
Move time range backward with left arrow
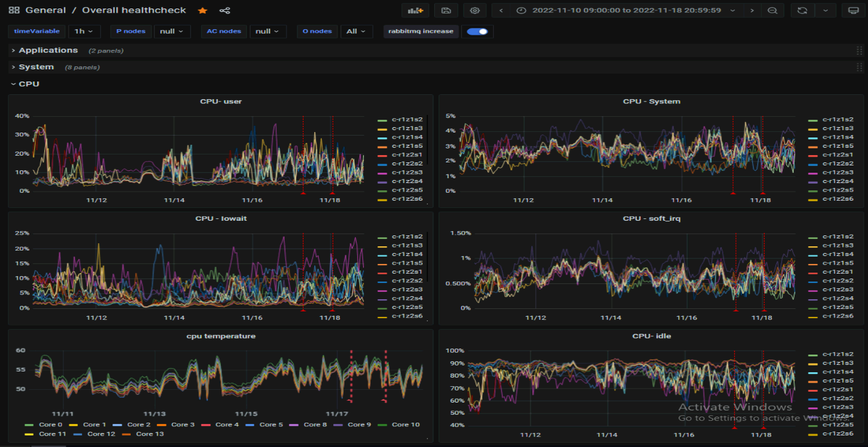(x=501, y=10)
